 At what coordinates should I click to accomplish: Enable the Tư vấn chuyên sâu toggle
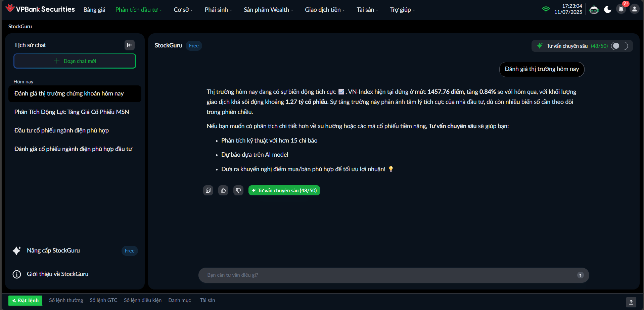[619, 46]
